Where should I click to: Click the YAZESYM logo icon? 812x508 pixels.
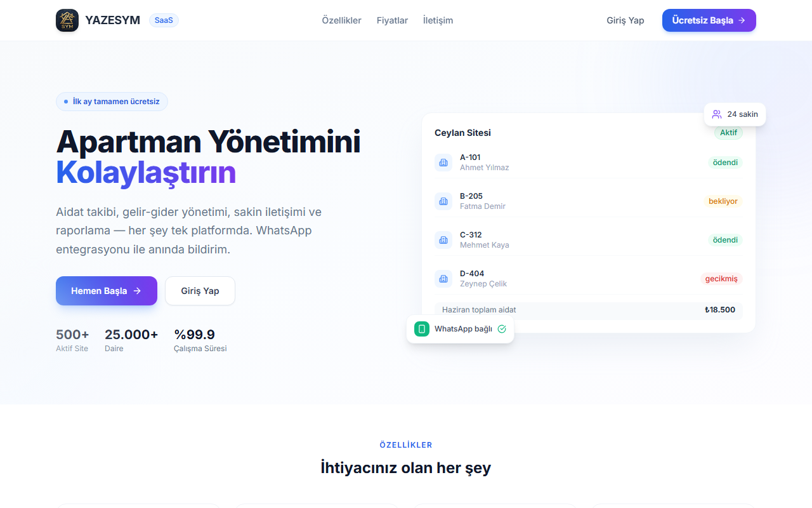67,20
